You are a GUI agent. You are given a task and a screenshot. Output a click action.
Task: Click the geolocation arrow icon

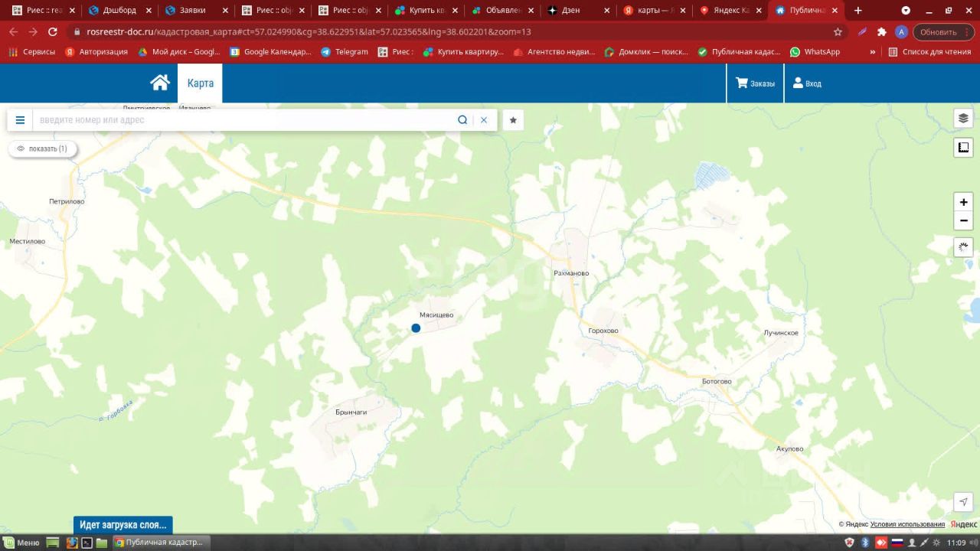pos(963,502)
